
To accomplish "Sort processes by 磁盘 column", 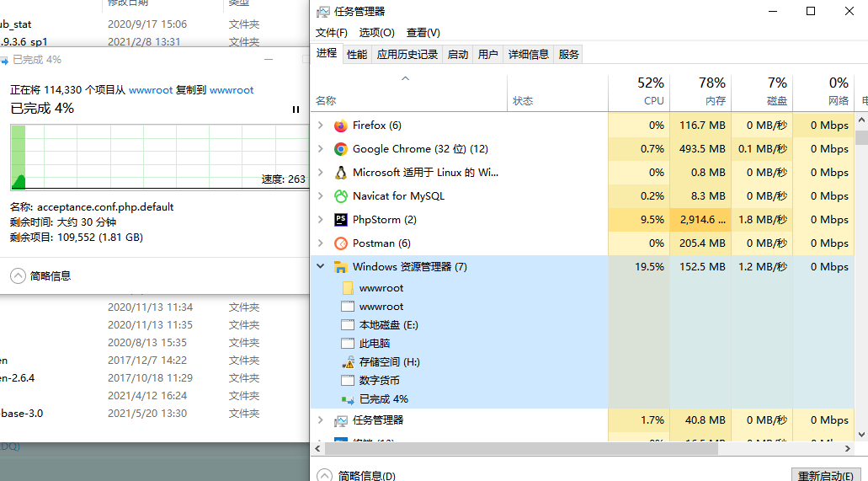I will point(762,92).
